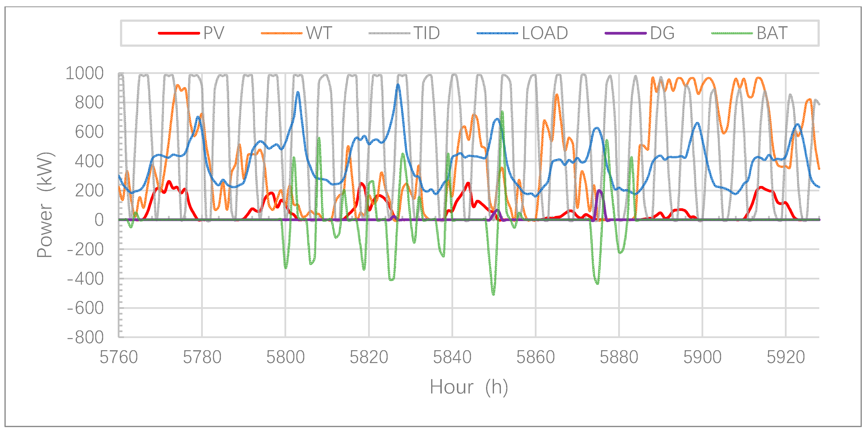Click the 5920 x-axis tick label
Viewport: 868px width, 436px height.
786,357
